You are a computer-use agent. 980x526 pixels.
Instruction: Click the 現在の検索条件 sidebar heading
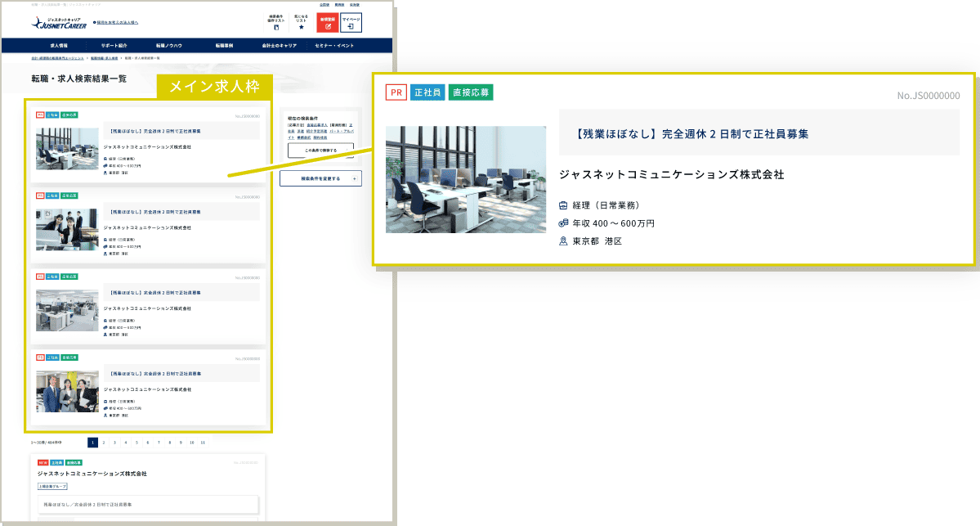pos(303,119)
